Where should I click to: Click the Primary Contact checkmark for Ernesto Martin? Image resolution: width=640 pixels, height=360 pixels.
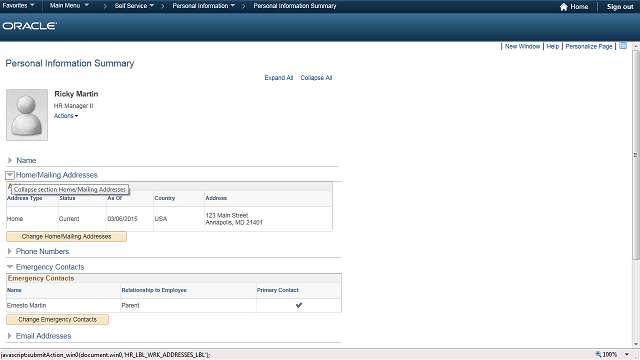(x=299, y=305)
